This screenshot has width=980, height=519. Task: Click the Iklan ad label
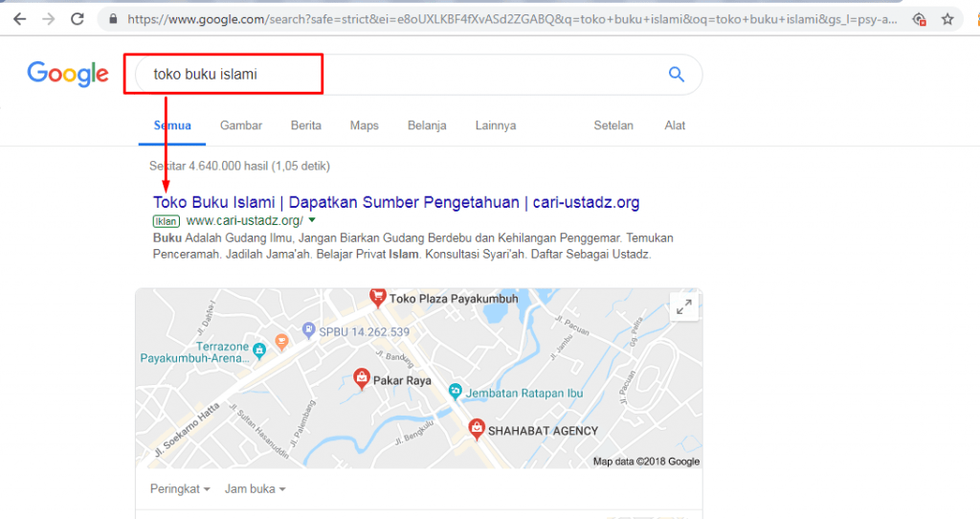[167, 221]
